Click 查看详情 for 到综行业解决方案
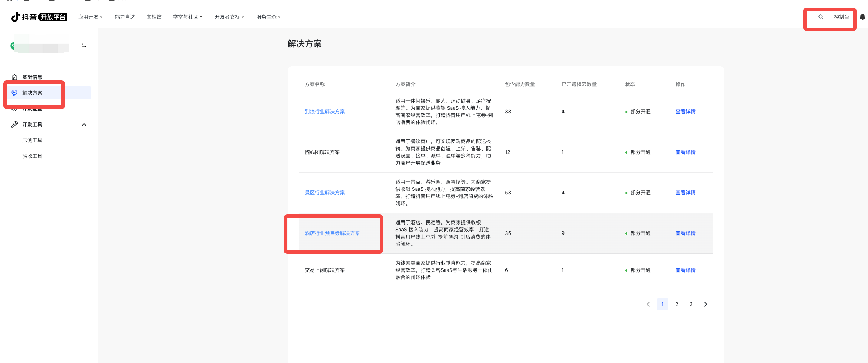Image resolution: width=868 pixels, height=363 pixels. pyautogui.click(x=685, y=112)
